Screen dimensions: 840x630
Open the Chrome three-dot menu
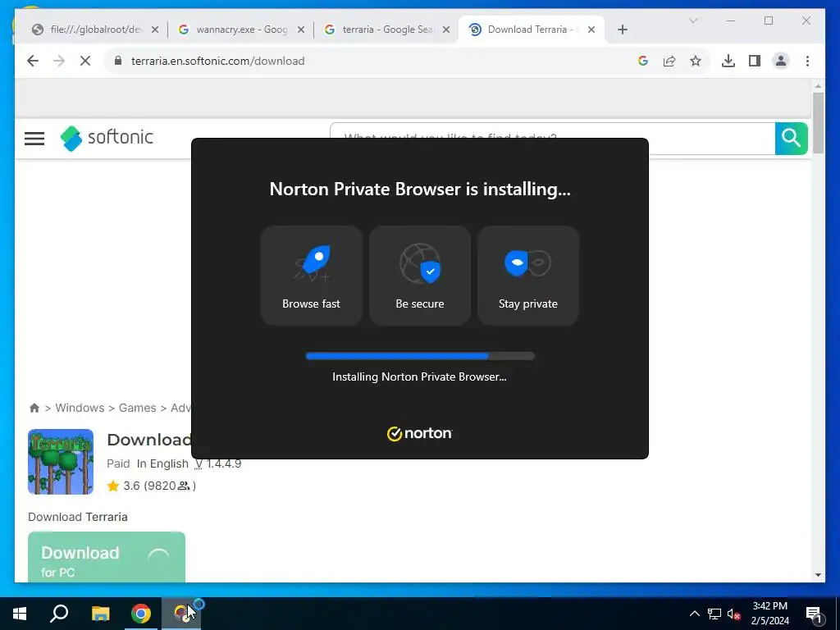pyautogui.click(x=807, y=61)
